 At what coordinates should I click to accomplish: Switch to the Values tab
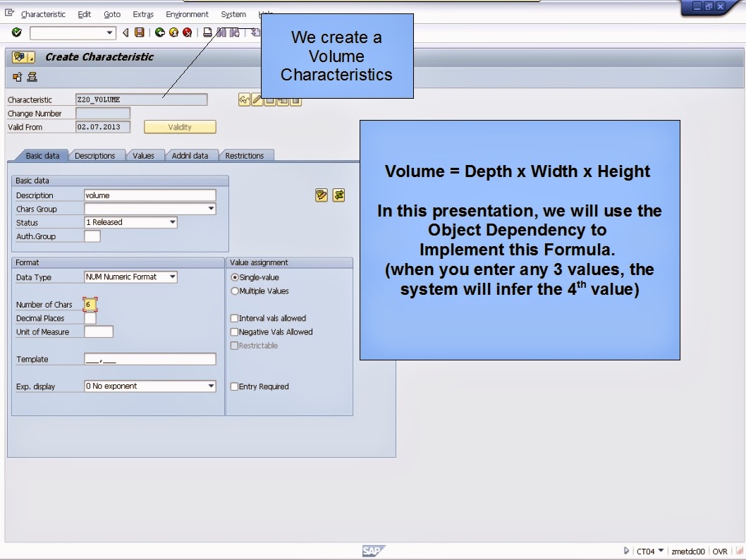pos(143,156)
